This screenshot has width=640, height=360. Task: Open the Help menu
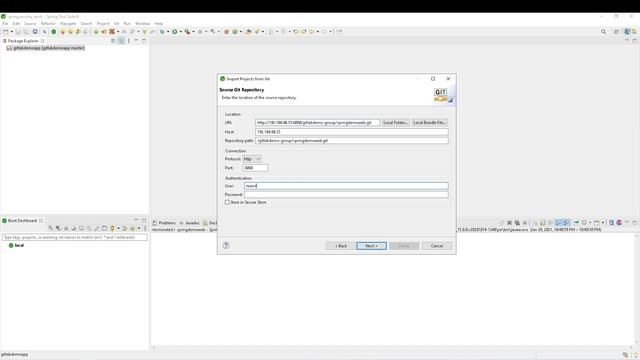[159, 24]
